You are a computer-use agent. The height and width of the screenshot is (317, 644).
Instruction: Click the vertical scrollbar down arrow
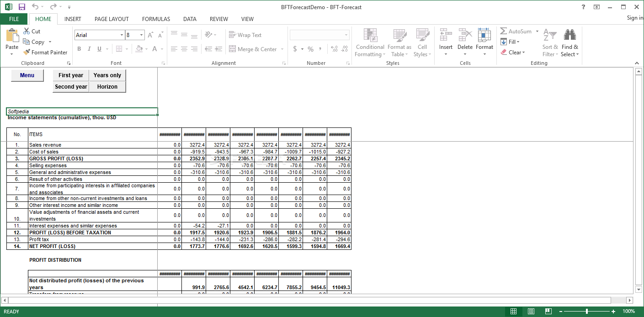639,289
